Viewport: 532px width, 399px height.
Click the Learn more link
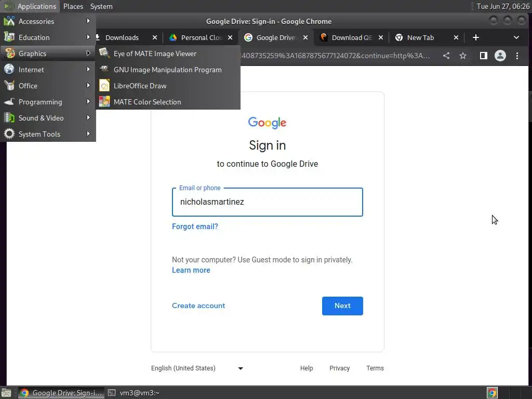point(191,270)
